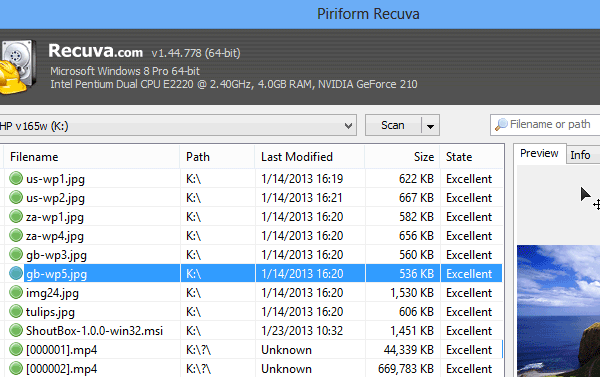The image size is (600, 377).
Task: Sort by the Filename column header
Action: point(92,157)
